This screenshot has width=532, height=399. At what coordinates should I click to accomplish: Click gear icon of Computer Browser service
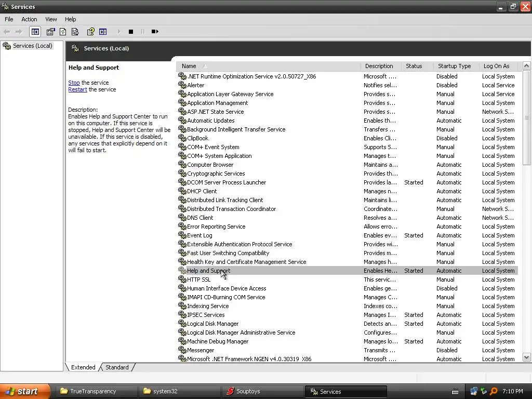182,164
